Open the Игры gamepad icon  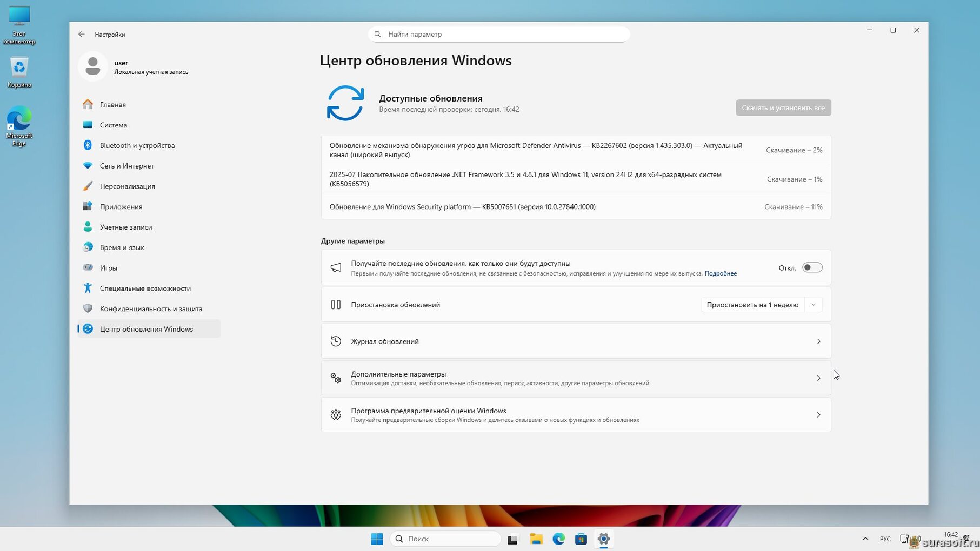88,268
